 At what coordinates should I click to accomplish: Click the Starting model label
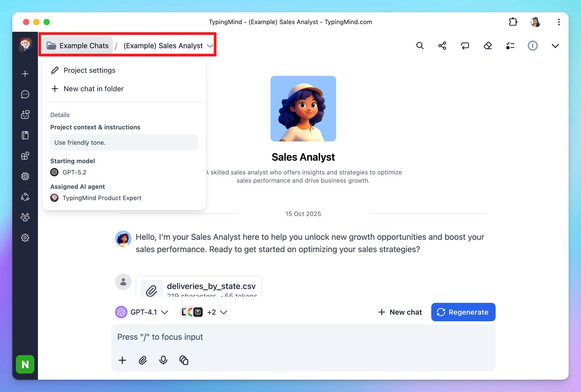point(73,161)
